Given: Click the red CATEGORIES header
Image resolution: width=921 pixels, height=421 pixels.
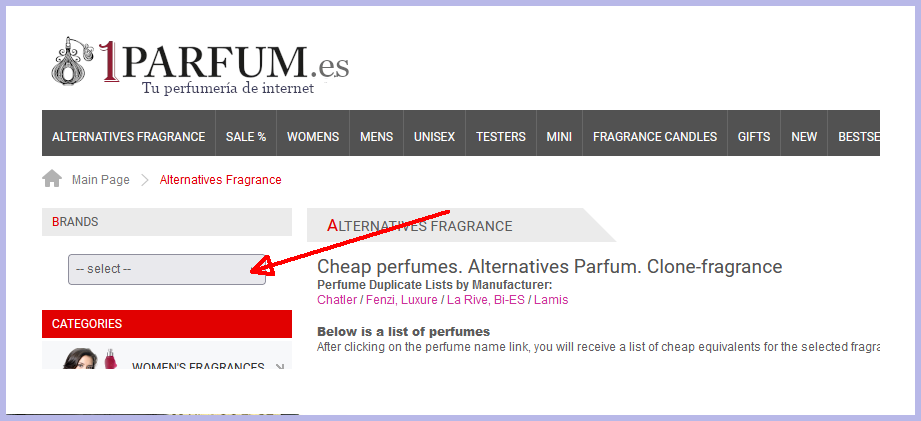Looking at the screenshot, I should (x=167, y=324).
